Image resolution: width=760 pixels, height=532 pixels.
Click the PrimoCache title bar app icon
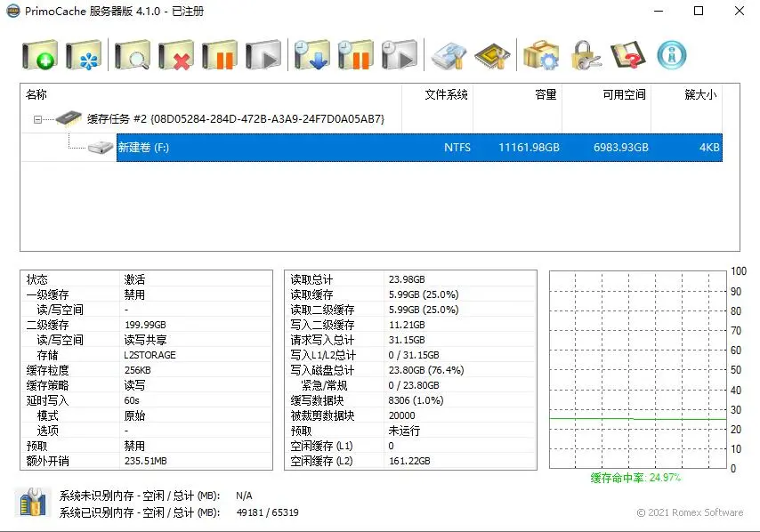(13, 11)
